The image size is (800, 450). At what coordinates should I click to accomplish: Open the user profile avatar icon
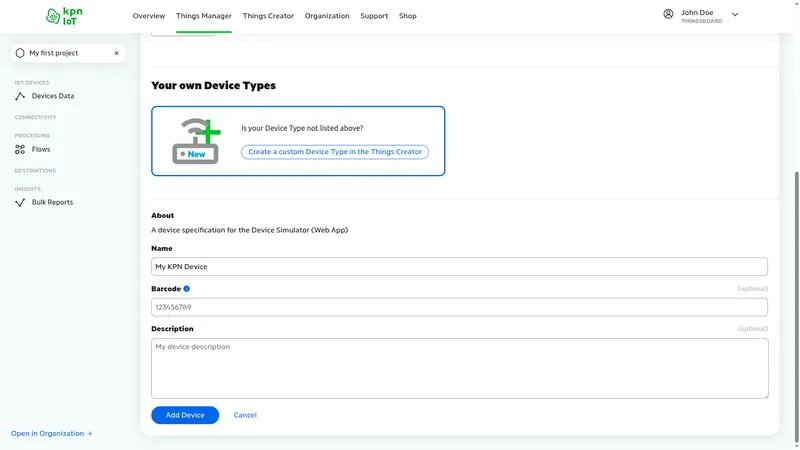click(668, 14)
